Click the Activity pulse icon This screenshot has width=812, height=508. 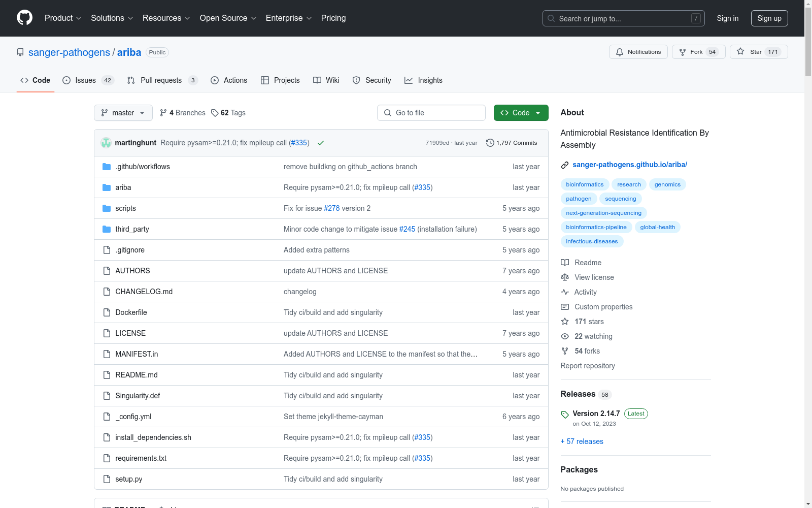pyautogui.click(x=565, y=292)
